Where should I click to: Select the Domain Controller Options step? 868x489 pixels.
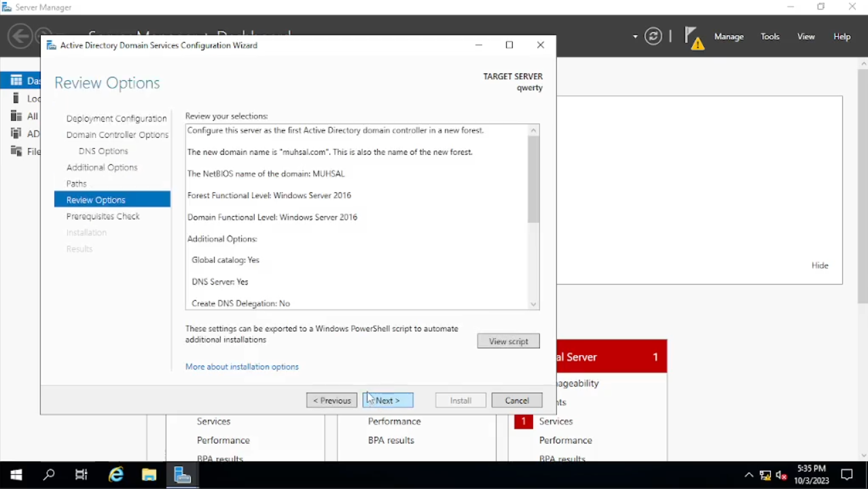click(117, 134)
